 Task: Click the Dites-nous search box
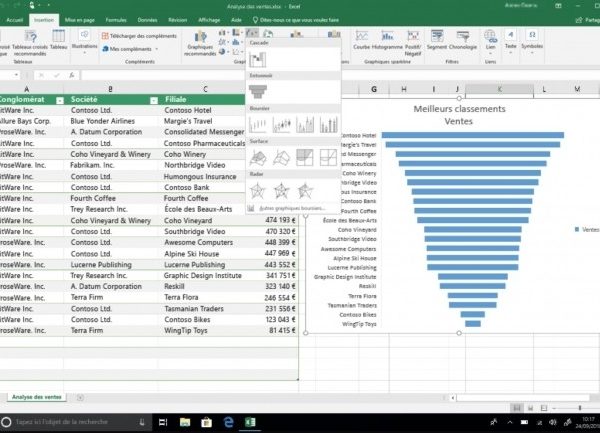point(295,20)
